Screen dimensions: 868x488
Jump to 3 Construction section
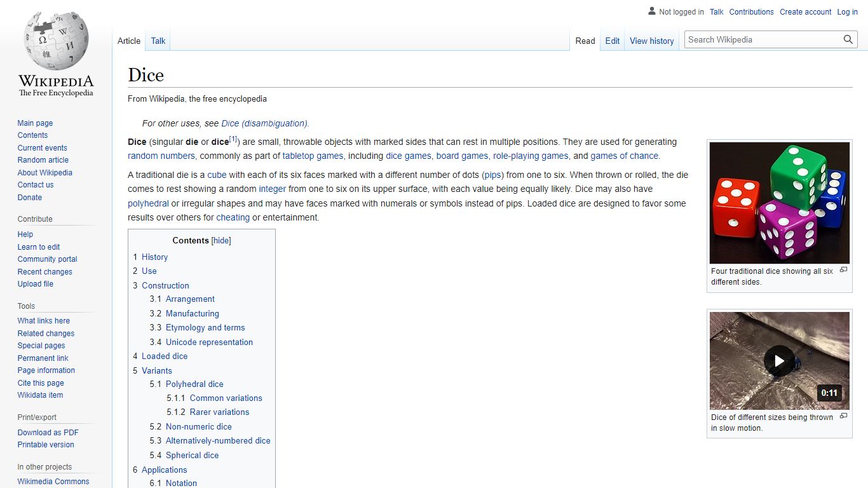click(x=161, y=286)
